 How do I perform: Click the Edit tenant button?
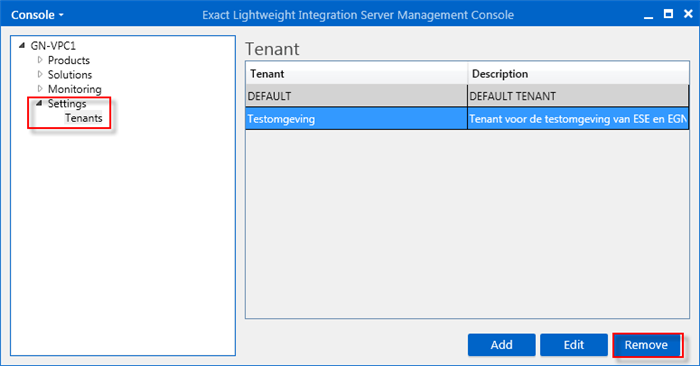pos(574,345)
